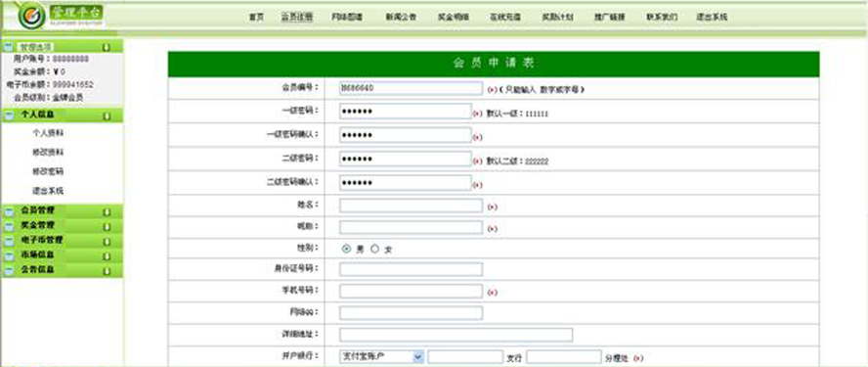The width and height of the screenshot is (868, 367).
Task: Click the icon left of 奖金管理 header
Action: click(x=8, y=226)
